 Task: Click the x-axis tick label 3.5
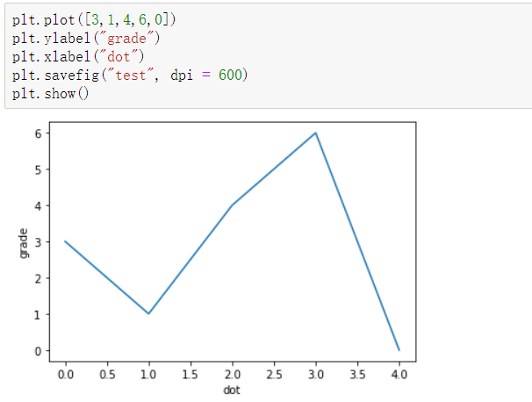coord(357,375)
